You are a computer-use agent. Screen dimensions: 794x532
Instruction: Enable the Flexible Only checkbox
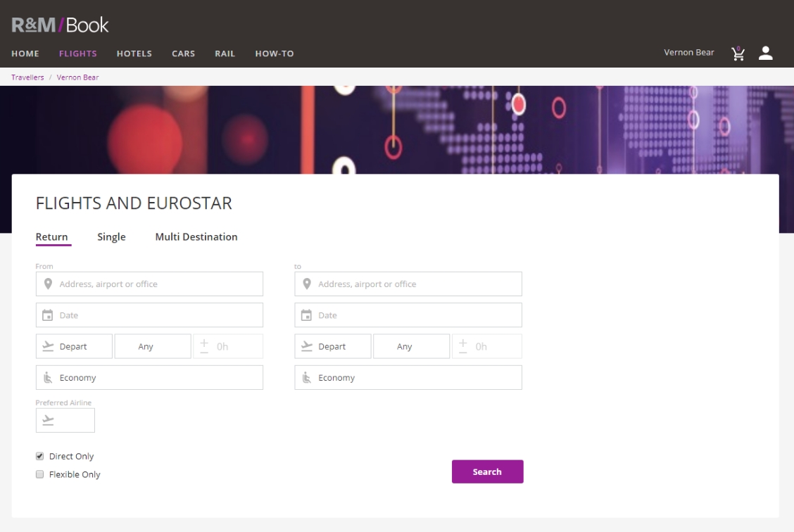[x=40, y=474]
